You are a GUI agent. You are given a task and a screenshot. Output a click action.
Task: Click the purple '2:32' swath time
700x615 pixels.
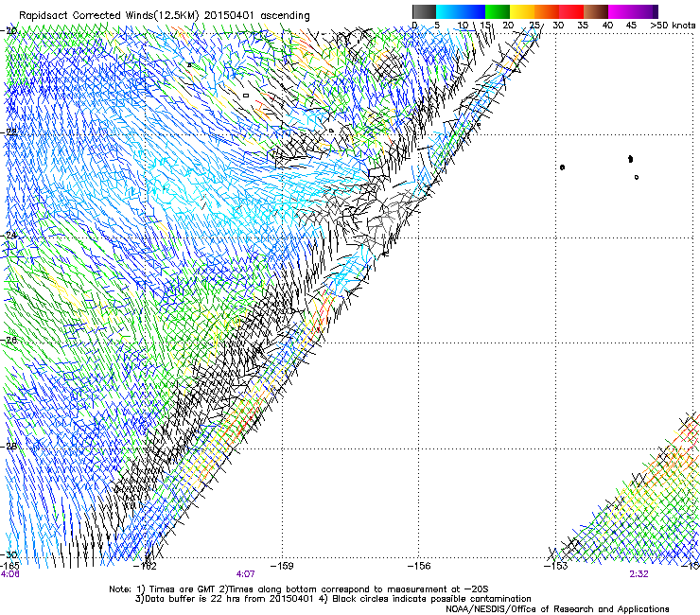[639, 574]
